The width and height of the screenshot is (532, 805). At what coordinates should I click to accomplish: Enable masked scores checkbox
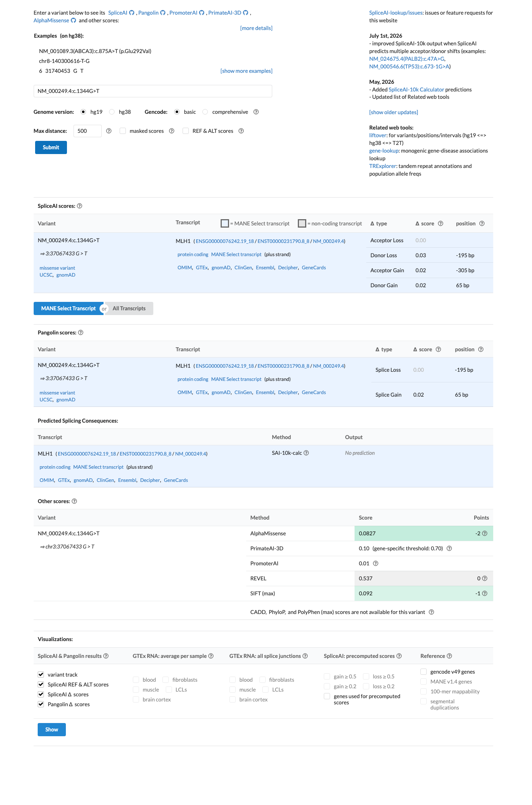[x=123, y=131]
